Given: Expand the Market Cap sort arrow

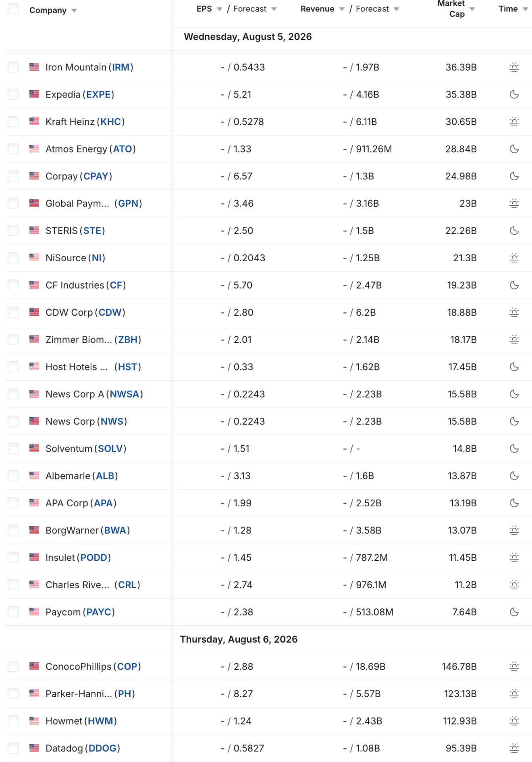Looking at the screenshot, I should pyautogui.click(x=472, y=9).
